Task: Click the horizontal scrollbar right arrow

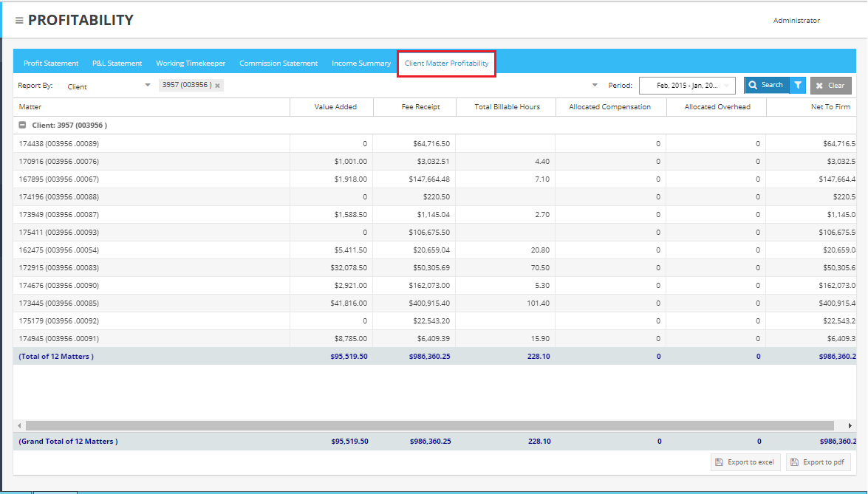Action: pos(850,426)
